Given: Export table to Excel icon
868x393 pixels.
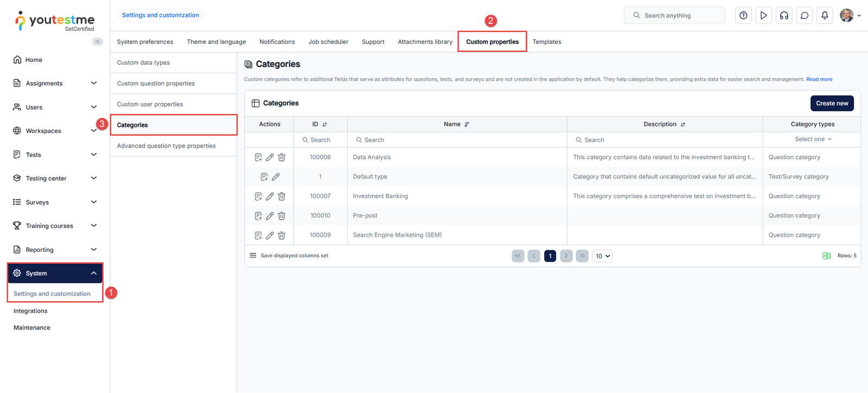Looking at the screenshot, I should coord(826,256).
